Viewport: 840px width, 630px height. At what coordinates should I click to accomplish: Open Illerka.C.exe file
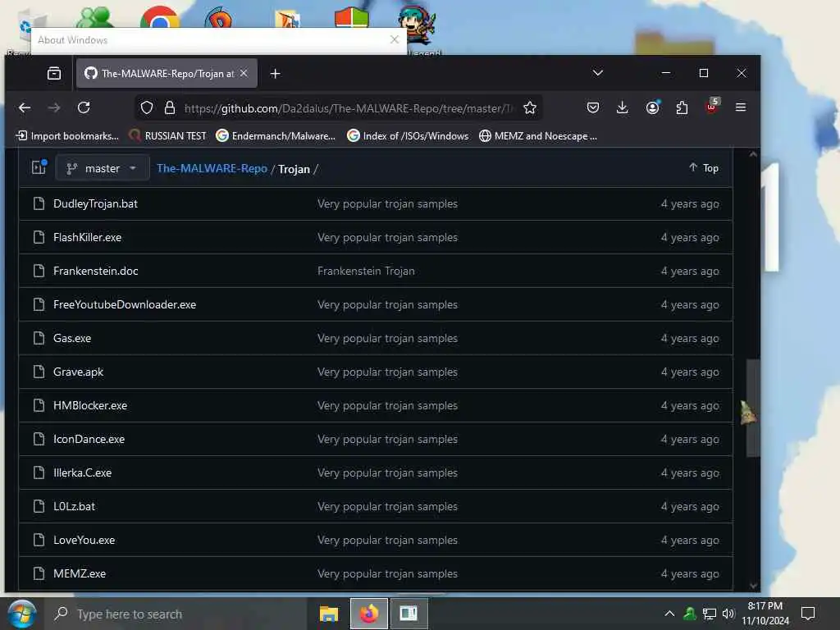(83, 473)
